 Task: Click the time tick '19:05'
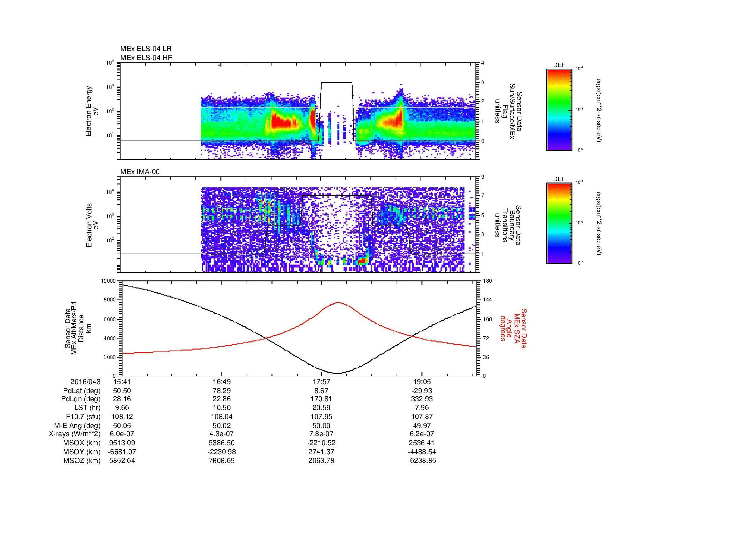coord(422,382)
